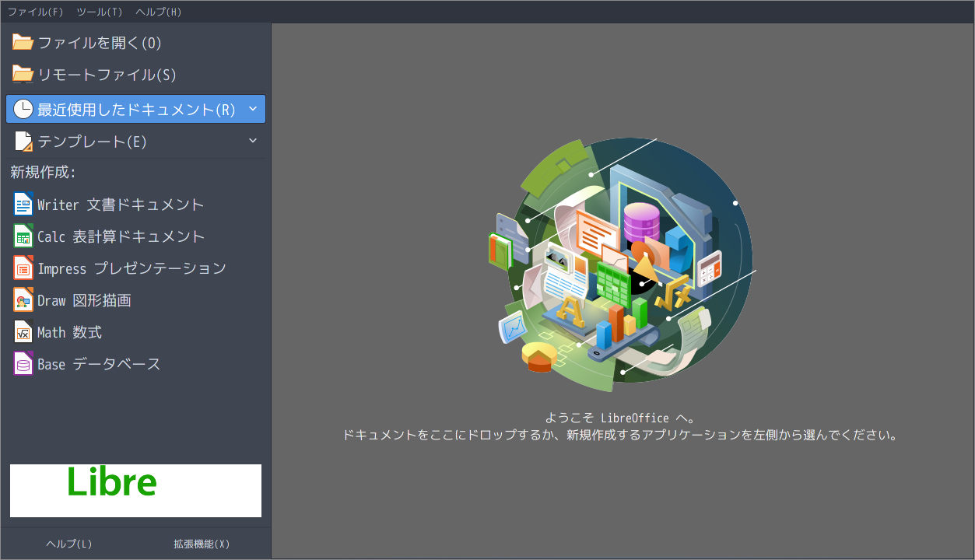Open the ツール(T) menu

100,12
